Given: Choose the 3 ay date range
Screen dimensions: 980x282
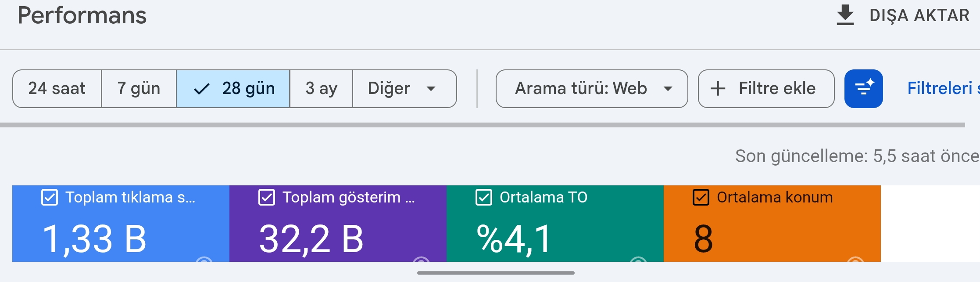Looking at the screenshot, I should 321,89.
